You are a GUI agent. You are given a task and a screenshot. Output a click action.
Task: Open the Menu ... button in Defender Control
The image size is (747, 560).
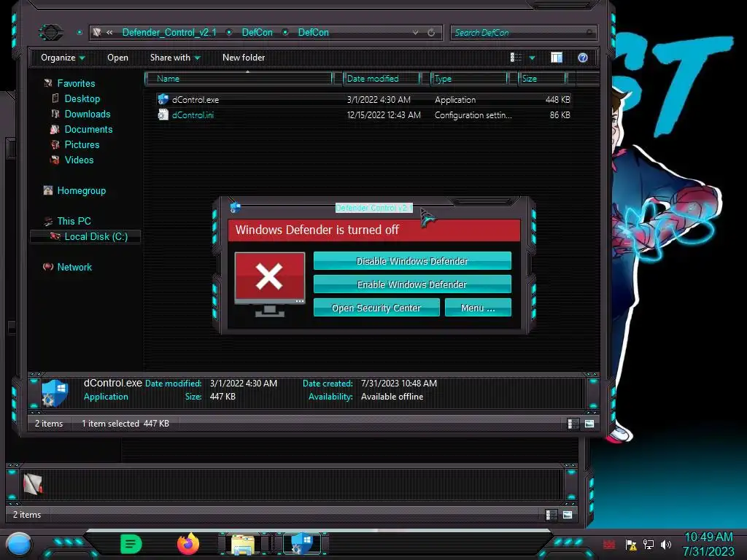click(478, 308)
